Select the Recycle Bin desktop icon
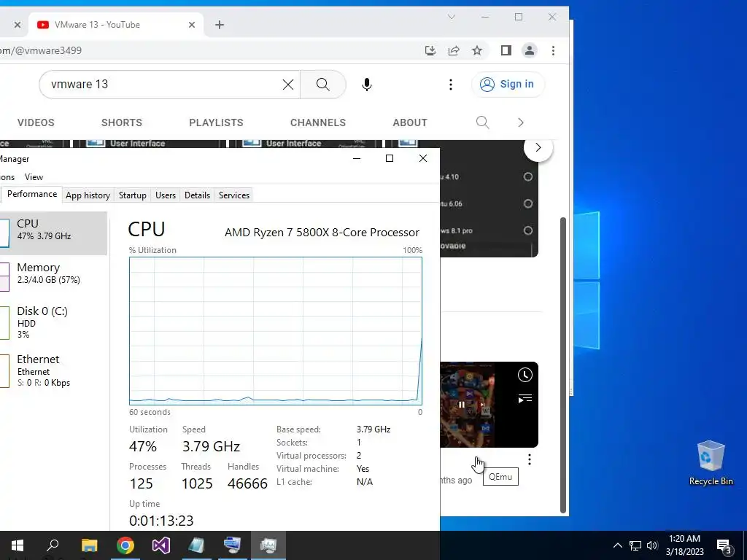This screenshot has width=747, height=560. (x=711, y=463)
